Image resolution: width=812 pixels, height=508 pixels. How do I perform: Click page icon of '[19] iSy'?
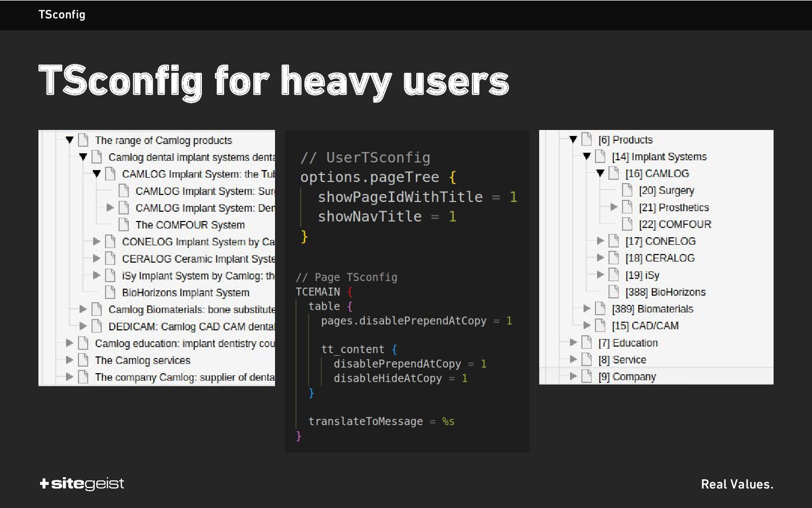coord(614,275)
